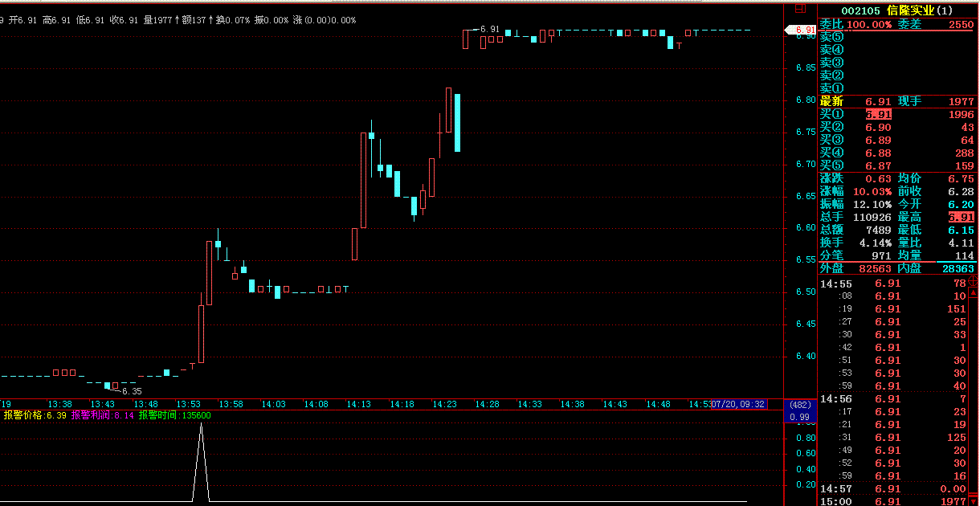Image resolution: width=980 pixels, height=506 pixels.
Task: Select the 买③ bid row at 6.89
Action: (x=897, y=140)
